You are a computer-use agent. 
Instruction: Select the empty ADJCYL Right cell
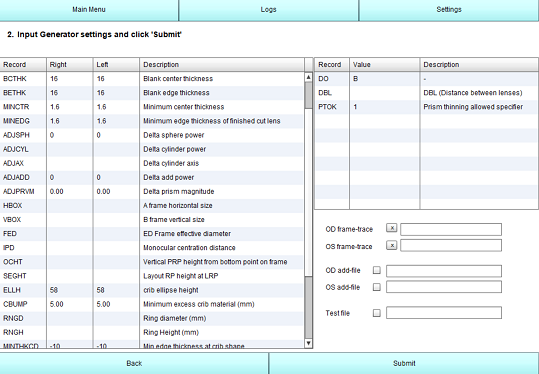(70, 149)
